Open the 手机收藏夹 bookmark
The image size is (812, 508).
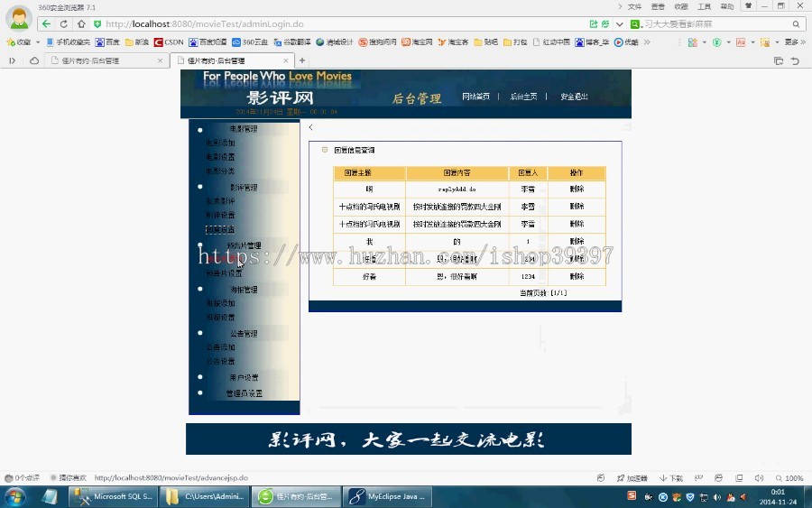click(68, 42)
